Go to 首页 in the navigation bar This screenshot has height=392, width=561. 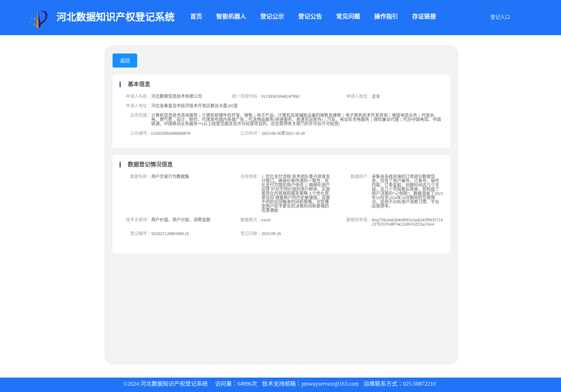[196, 17]
